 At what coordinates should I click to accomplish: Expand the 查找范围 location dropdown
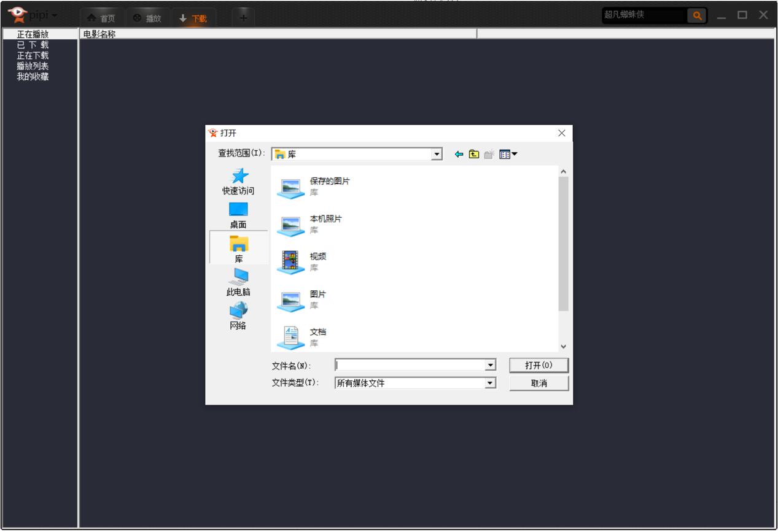(437, 155)
